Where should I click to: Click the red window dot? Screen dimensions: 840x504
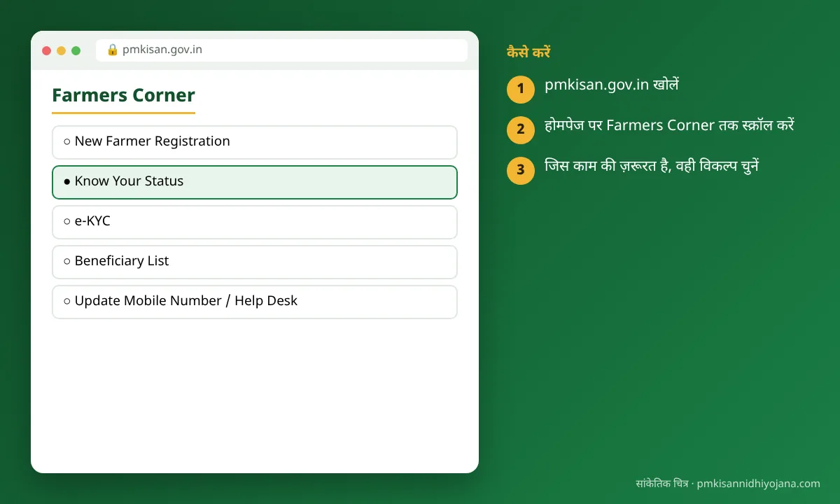[x=47, y=50]
